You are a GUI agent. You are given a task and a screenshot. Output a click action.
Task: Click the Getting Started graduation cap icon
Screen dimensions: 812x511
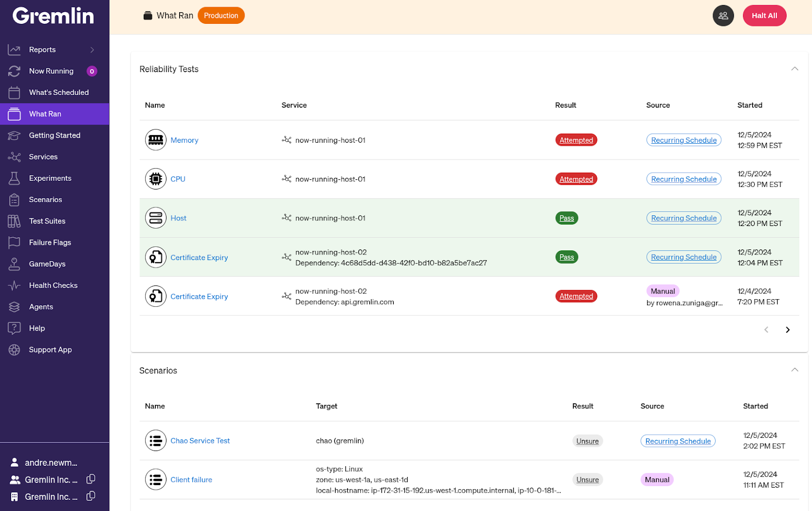(14, 136)
